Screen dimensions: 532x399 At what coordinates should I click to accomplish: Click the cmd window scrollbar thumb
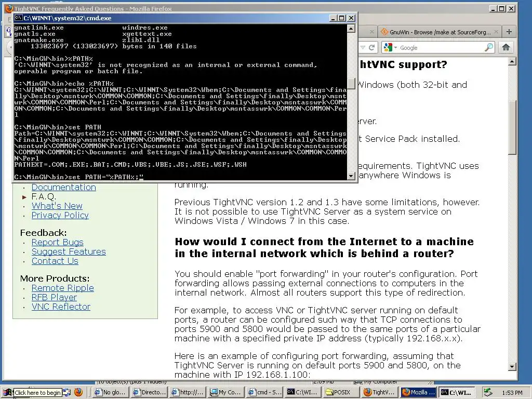tap(351, 84)
